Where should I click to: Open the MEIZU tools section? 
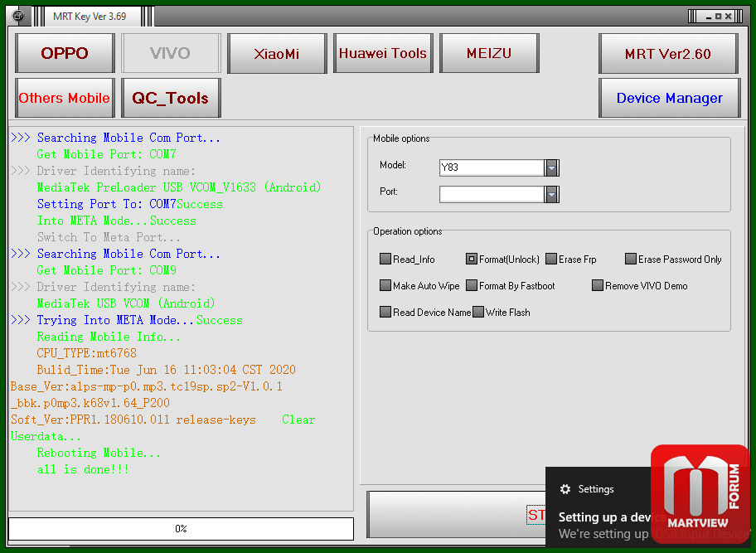click(489, 53)
